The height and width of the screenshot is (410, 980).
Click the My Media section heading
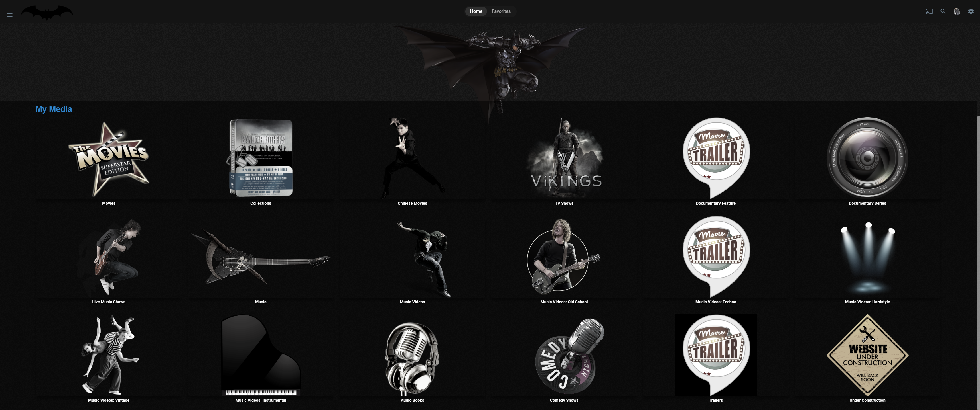pyautogui.click(x=54, y=109)
